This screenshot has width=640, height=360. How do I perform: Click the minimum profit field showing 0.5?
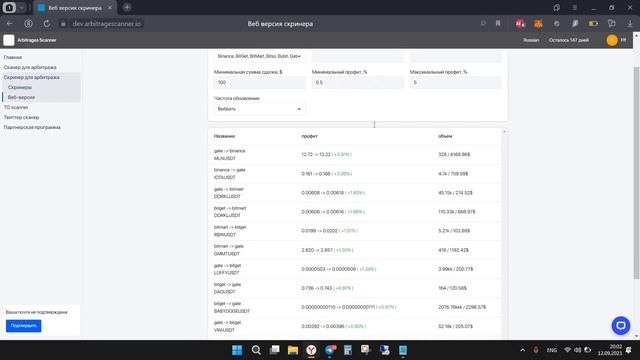click(358, 82)
